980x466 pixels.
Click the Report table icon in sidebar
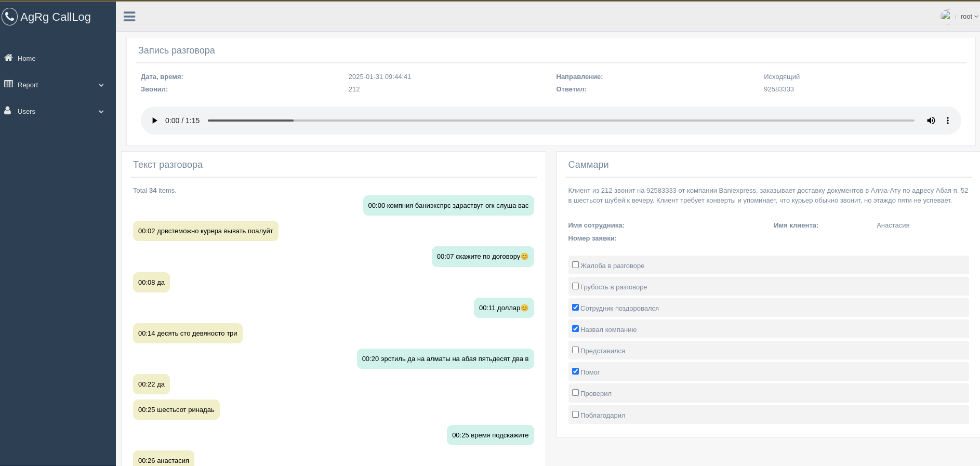8,84
